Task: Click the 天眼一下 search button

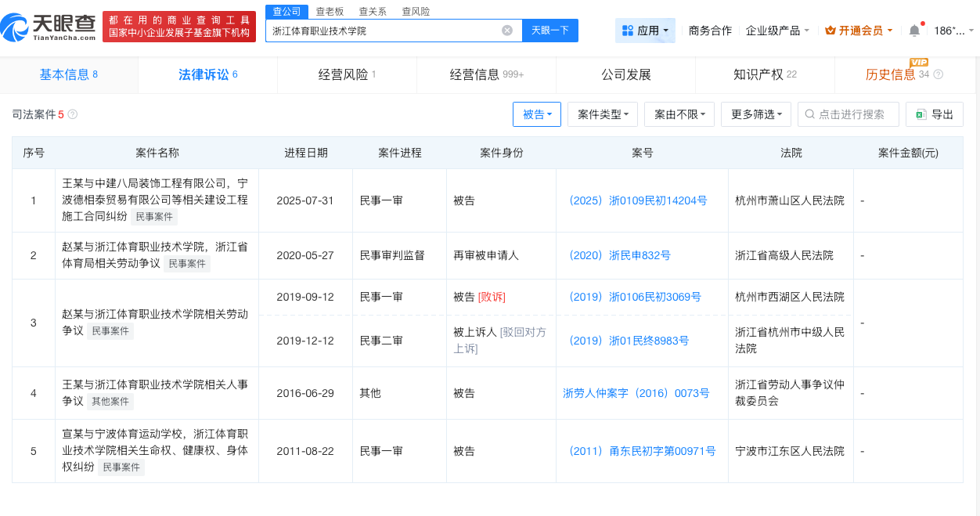Action: 550,30
